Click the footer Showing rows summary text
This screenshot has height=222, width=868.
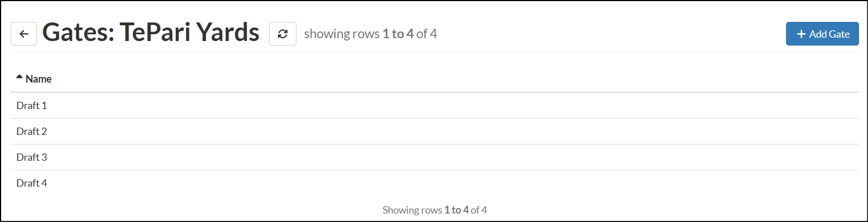click(435, 210)
